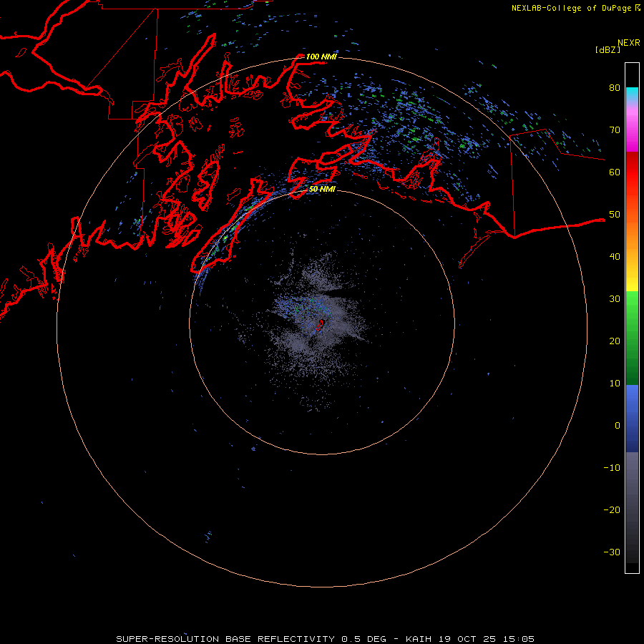Click the 70 value on dBZ scale
644x644 pixels.
coord(615,130)
